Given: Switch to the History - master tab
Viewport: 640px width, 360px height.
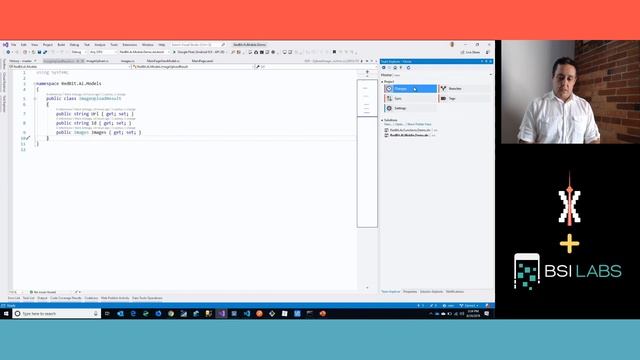Looking at the screenshot, I should 20,61.
